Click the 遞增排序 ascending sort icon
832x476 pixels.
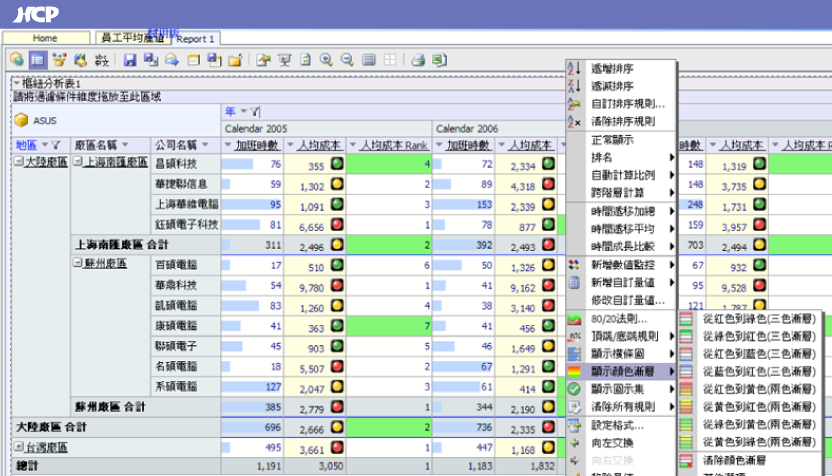click(575, 68)
